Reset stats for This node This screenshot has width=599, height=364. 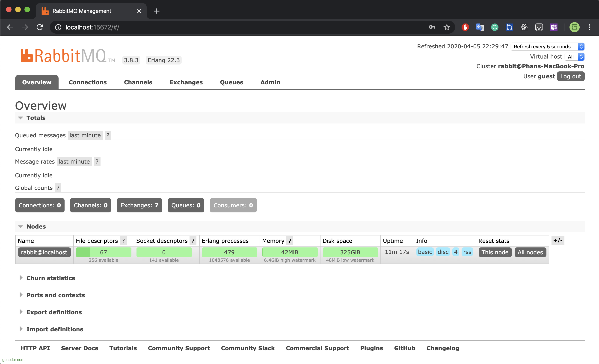point(495,252)
